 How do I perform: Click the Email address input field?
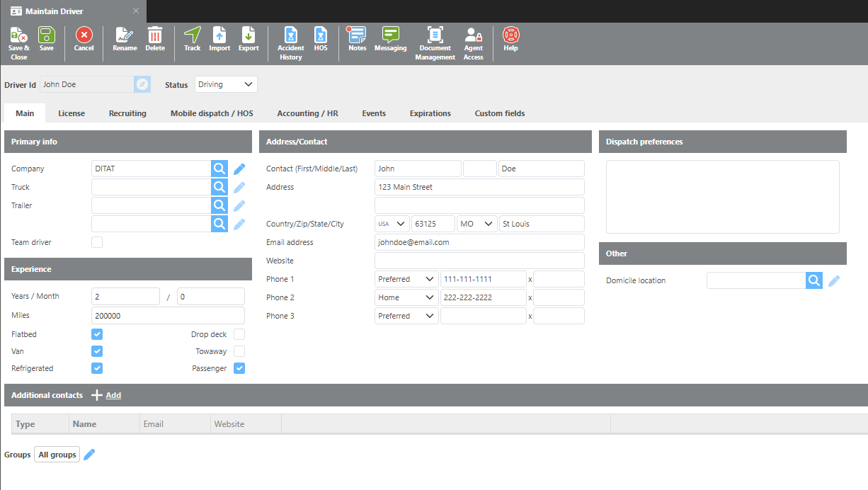tap(479, 242)
